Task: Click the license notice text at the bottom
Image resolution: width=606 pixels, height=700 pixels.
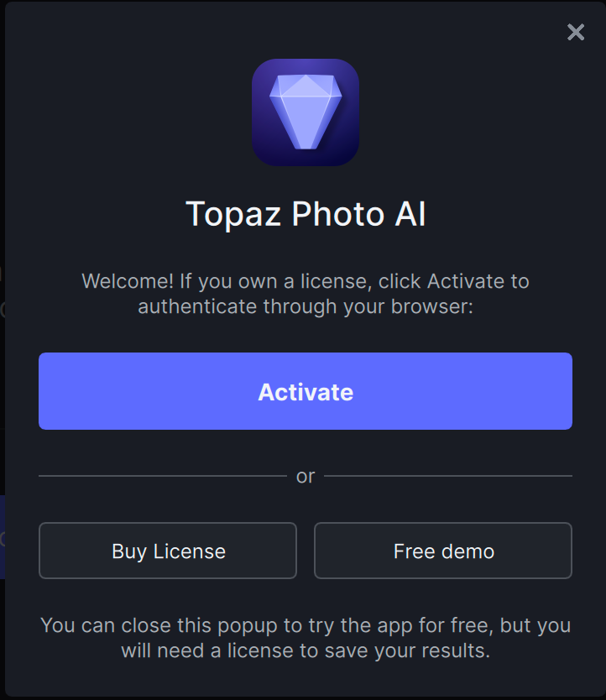Action: pyautogui.click(x=306, y=637)
